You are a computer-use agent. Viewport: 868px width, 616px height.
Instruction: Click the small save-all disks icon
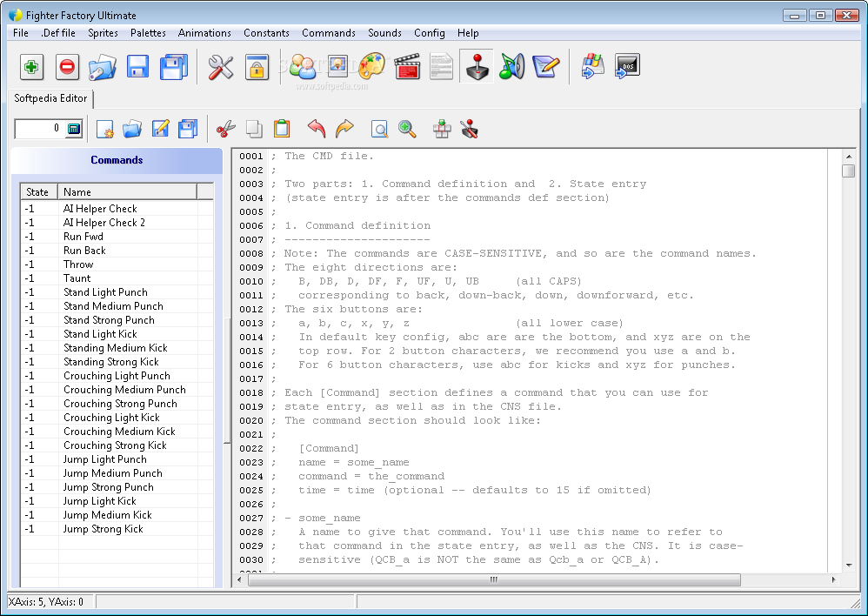pyautogui.click(x=188, y=129)
